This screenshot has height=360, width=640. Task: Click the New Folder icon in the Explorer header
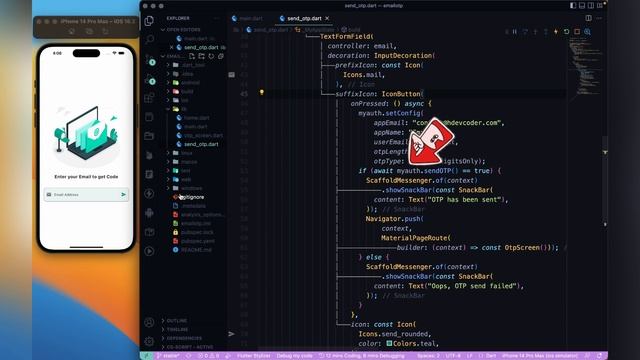201,56
